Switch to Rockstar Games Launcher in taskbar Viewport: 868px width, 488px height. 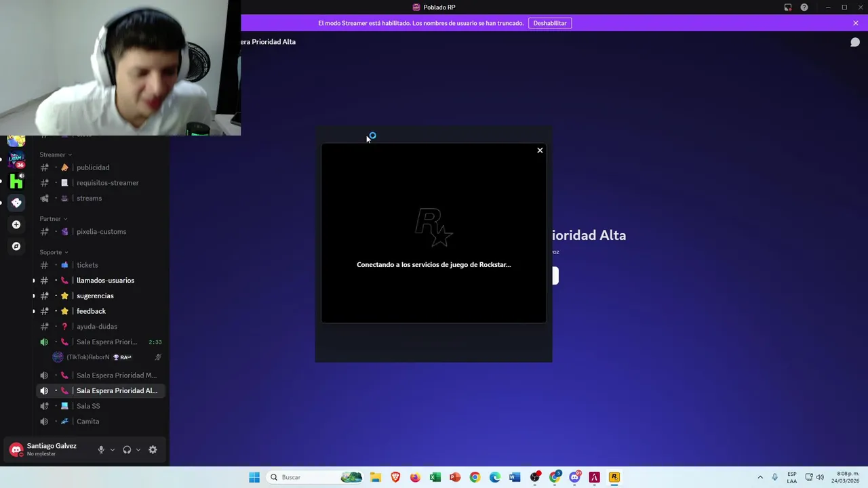614,477
